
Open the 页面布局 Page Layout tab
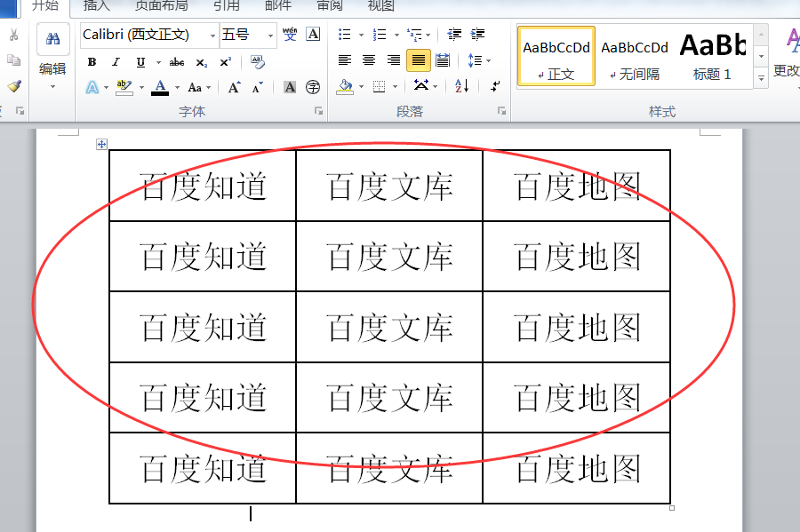pos(161,6)
